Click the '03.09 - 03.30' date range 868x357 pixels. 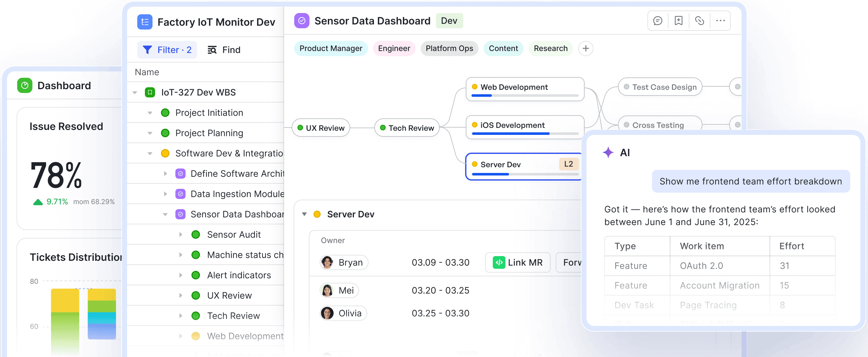[x=440, y=262]
